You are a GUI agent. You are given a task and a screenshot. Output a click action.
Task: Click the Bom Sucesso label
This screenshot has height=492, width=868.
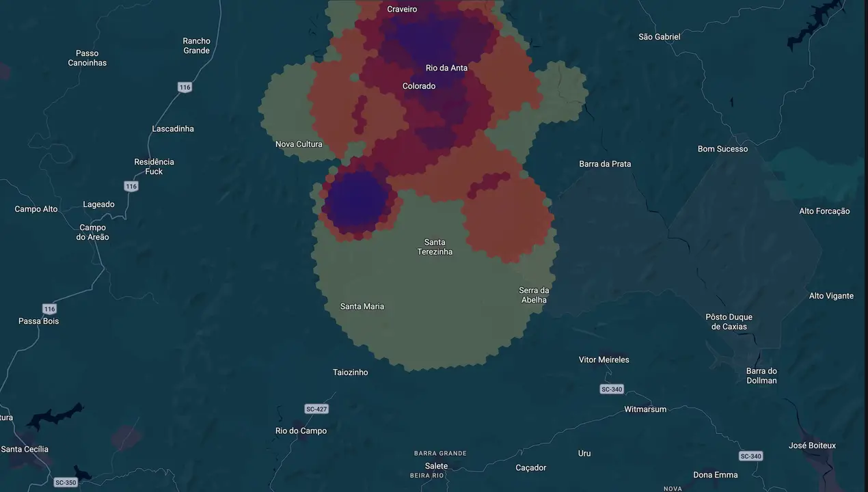722,149
